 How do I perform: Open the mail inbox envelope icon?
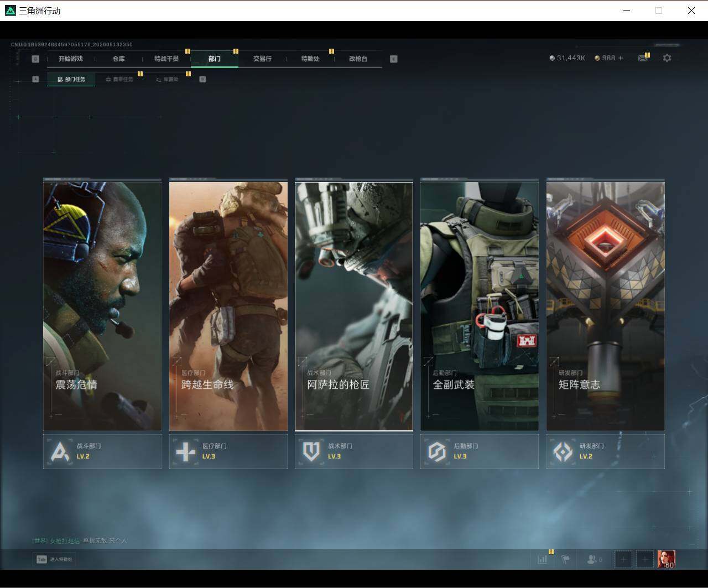tap(643, 58)
